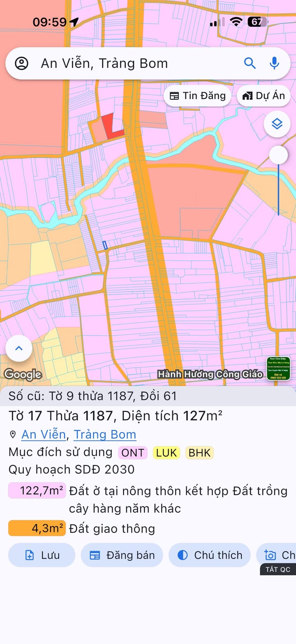Open the partially visible camera button
The height and width of the screenshot is (644, 296).
(276, 555)
